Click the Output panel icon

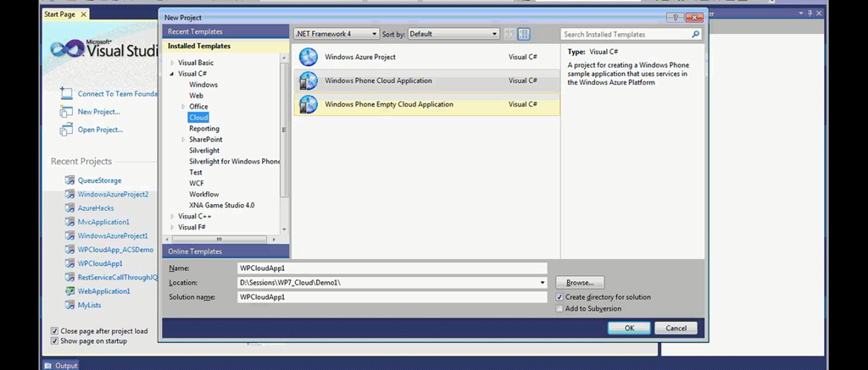click(x=48, y=366)
